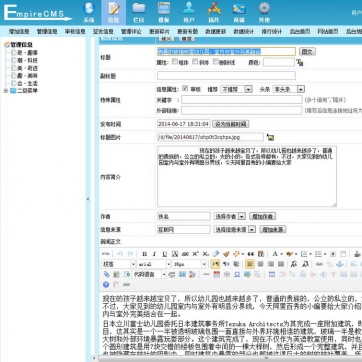Viewport: 362px width, 362px height.
Task: Check the 粗体 bold title checkbox
Action: 175,62
